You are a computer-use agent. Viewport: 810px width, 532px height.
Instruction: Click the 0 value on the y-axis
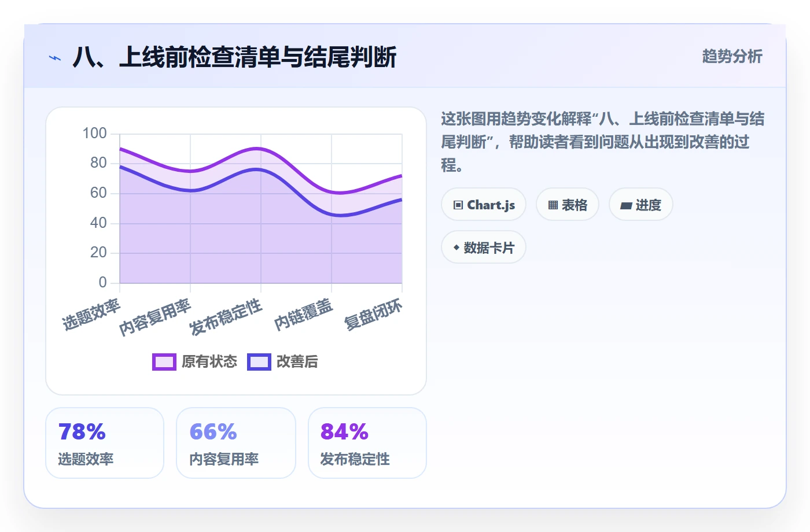tap(103, 282)
